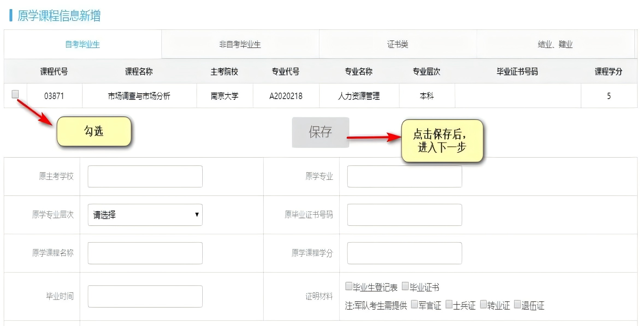The width and height of the screenshot is (644, 326).
Task: Select the 原学课程学分 input box
Action: [404, 253]
